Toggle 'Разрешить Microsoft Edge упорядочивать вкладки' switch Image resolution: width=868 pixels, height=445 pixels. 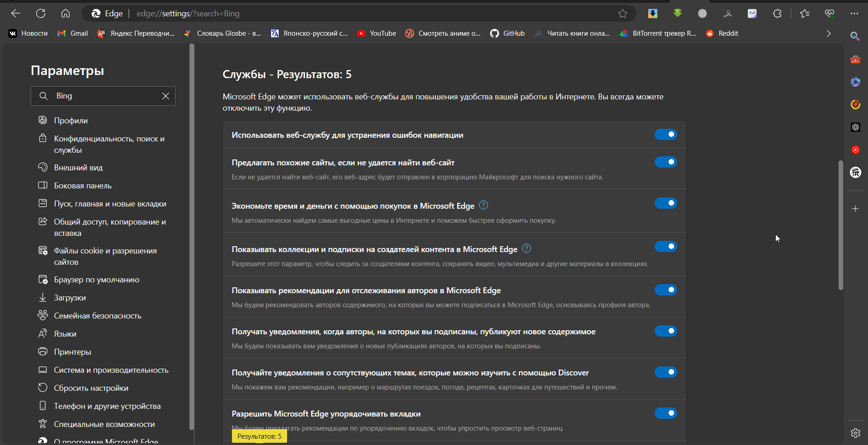(x=665, y=413)
